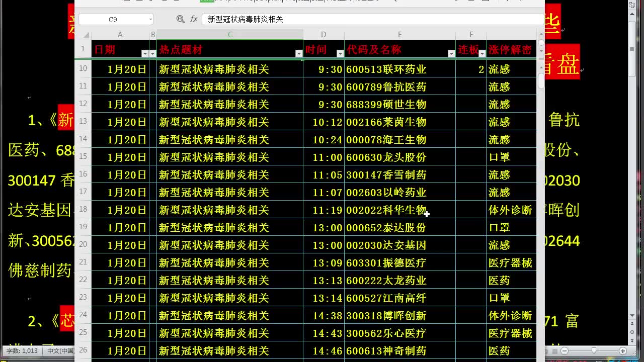This screenshot has height=362, width=644.
Task: Select cell 600630龙头股份
Action: click(x=400, y=157)
